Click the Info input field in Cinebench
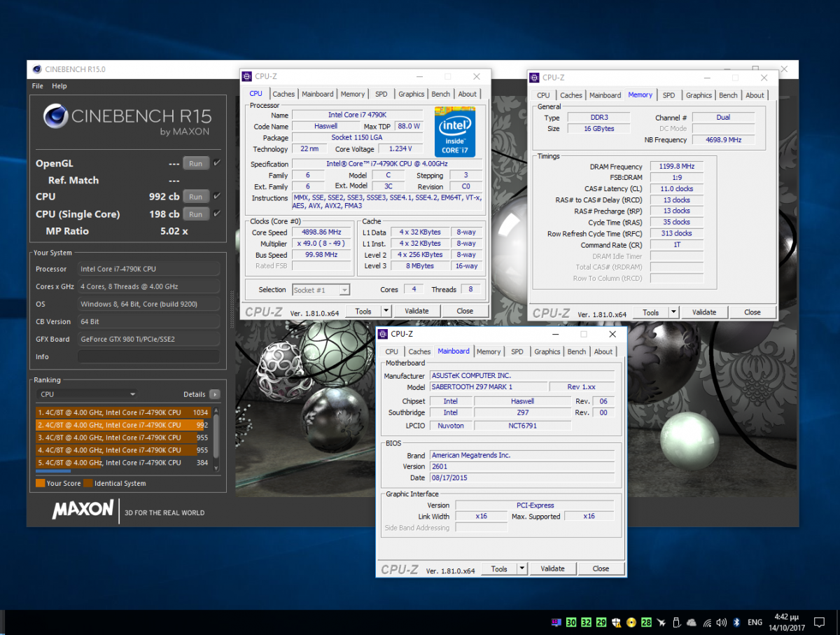This screenshot has width=840, height=635. pyautogui.click(x=148, y=357)
